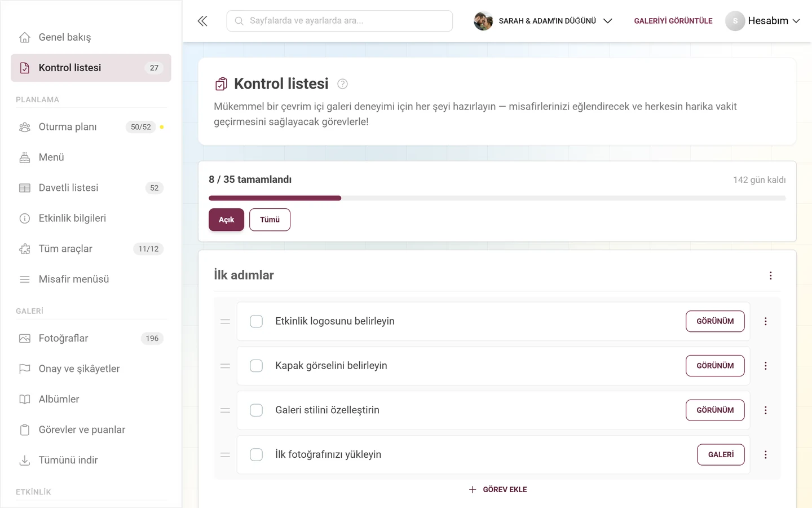Check the Etkinlik logosunu belirleyin task
The width and height of the screenshot is (812, 508).
[x=256, y=321]
